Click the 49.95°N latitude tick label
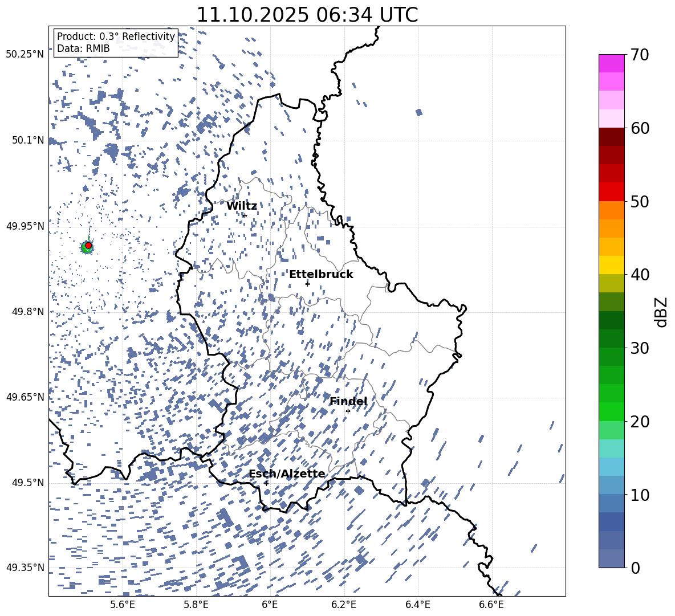The height and width of the screenshot is (616, 675). coord(25,227)
